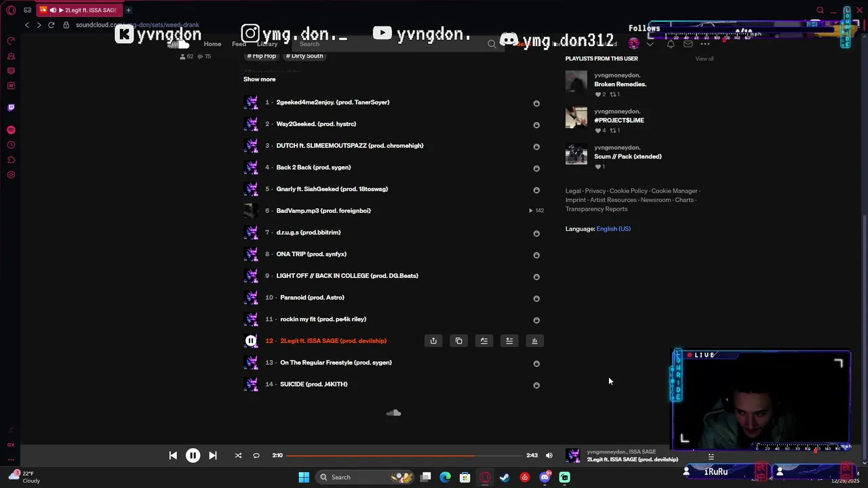Add 2Legit track to Next up
Viewport: 868px width, 488px height.
pos(484,341)
